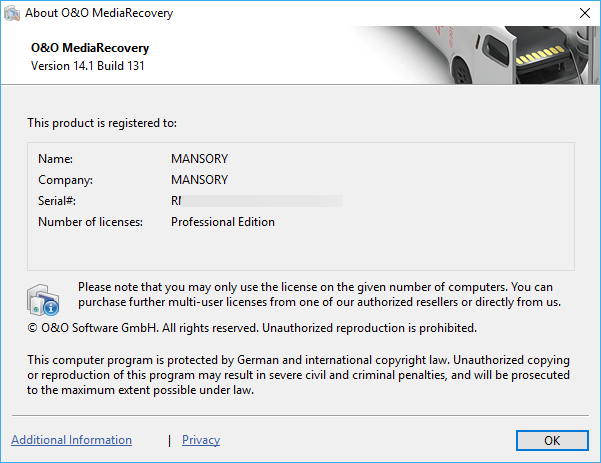Image resolution: width=601 pixels, height=463 pixels.
Task: Select the MANSORY value next to Name
Action: [x=199, y=159]
